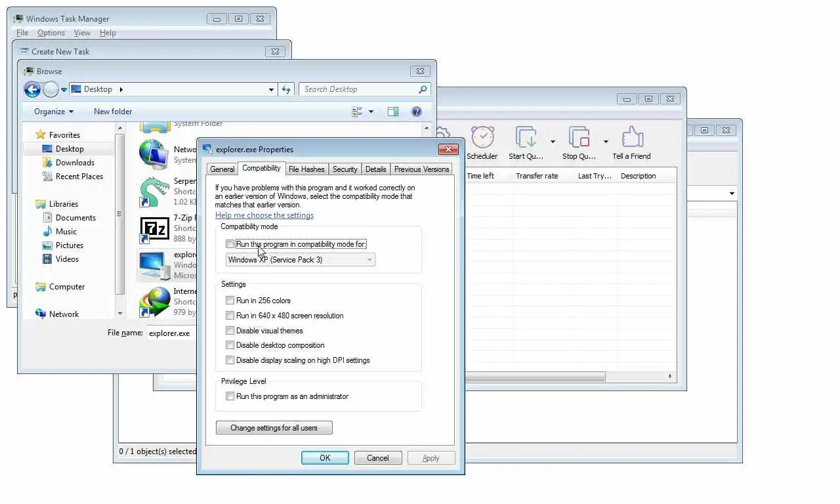This screenshot has height=504, width=840.
Task: Click the Favorites star icon
Action: [41, 135]
